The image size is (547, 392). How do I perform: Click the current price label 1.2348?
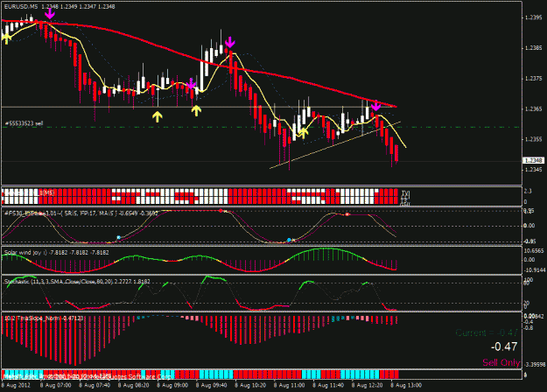point(533,160)
